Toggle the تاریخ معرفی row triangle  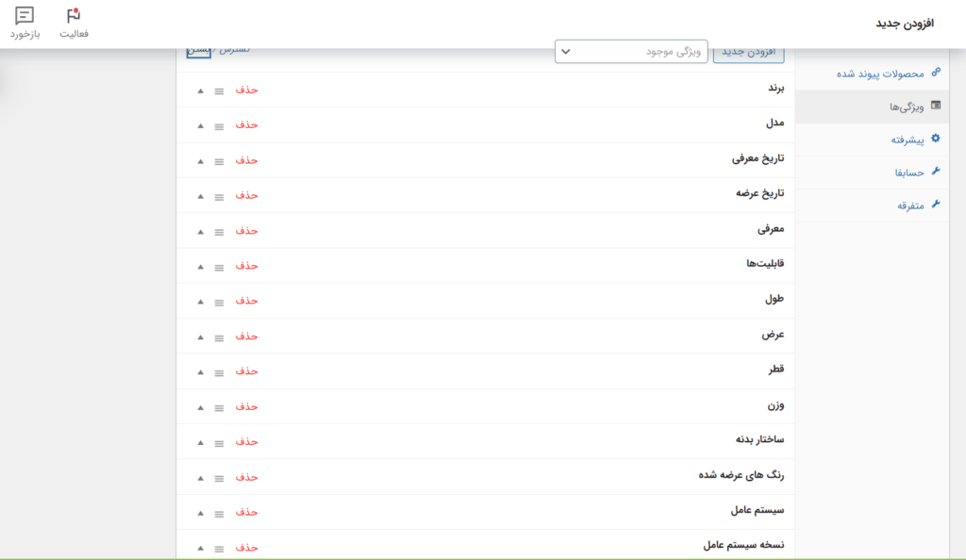tap(200, 161)
